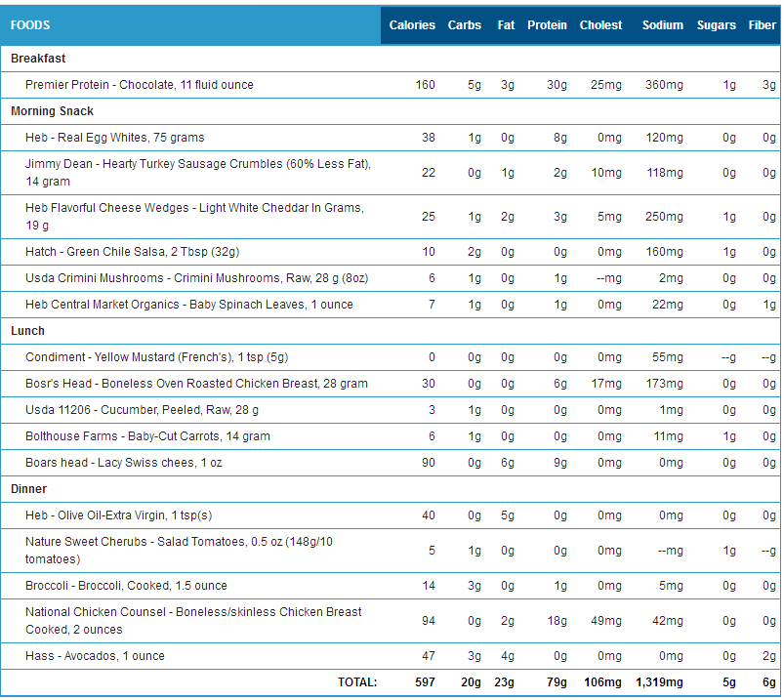Open Heb - Olive Oil-Extra Virgin entry
The width and height of the screenshot is (784, 700).
coord(118,515)
